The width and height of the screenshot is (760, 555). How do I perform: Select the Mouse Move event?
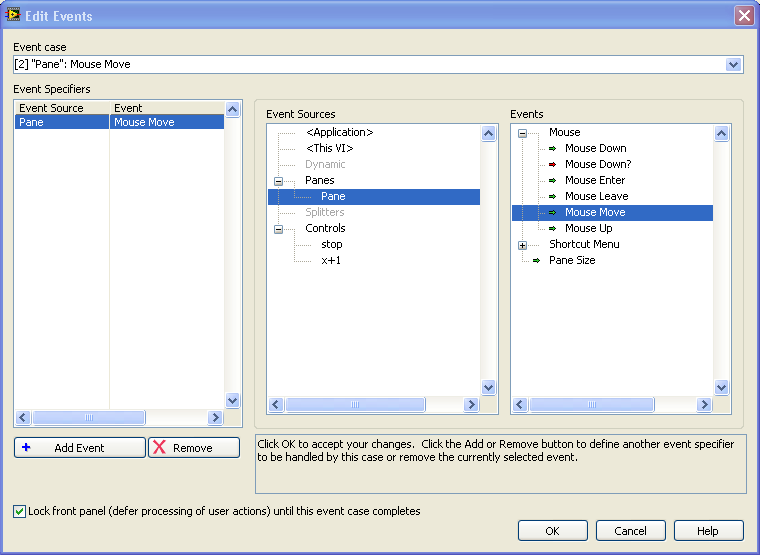click(x=612, y=212)
